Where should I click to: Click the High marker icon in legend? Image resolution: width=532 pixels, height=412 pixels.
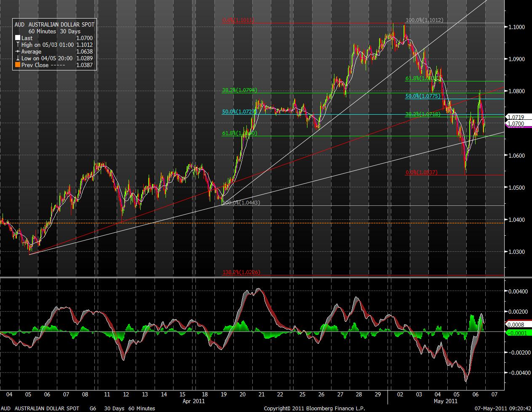[18, 45]
